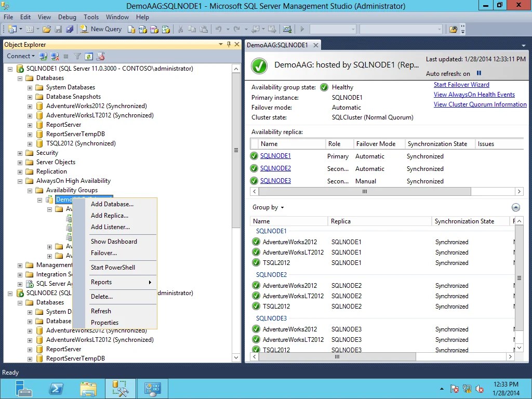The width and height of the screenshot is (532, 399).
Task: Collapse the SQLNODE1 server node
Action: coord(10,69)
